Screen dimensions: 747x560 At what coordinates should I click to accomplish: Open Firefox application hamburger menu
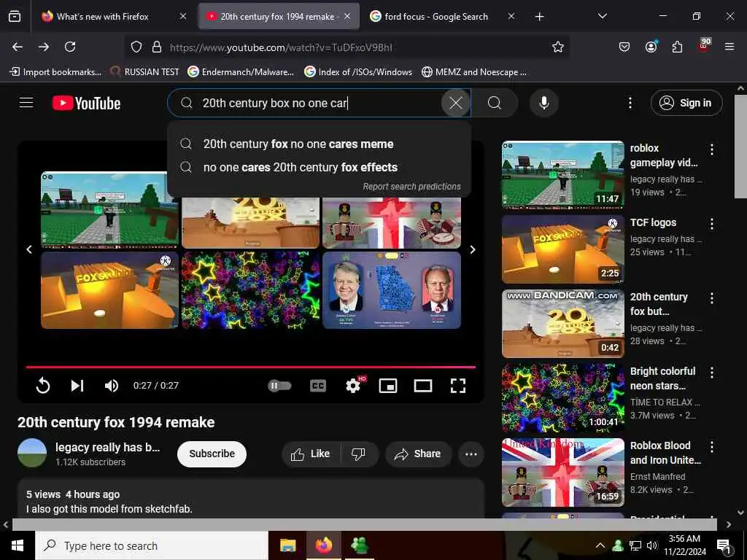729,47
